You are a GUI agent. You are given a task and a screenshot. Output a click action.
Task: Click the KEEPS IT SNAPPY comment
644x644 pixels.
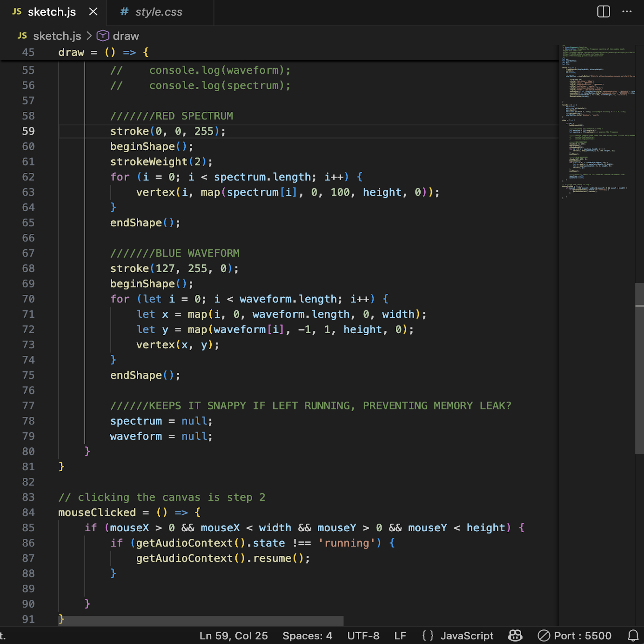tap(311, 406)
